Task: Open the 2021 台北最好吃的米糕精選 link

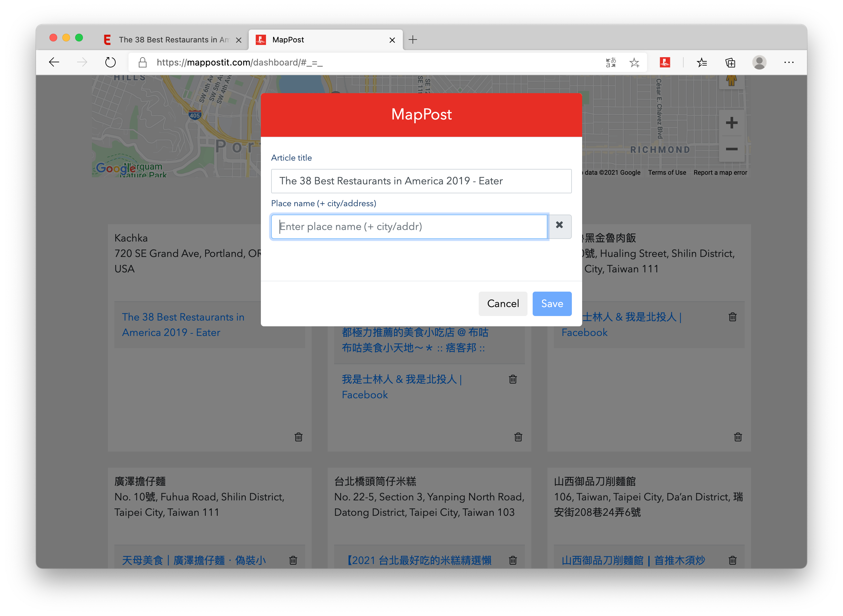Action: (417, 560)
